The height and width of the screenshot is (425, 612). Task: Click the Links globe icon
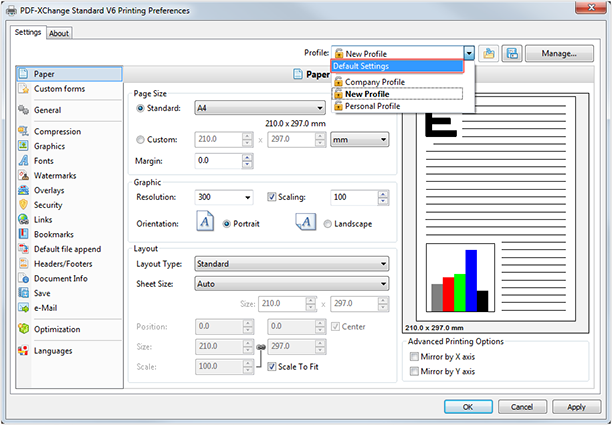click(23, 219)
